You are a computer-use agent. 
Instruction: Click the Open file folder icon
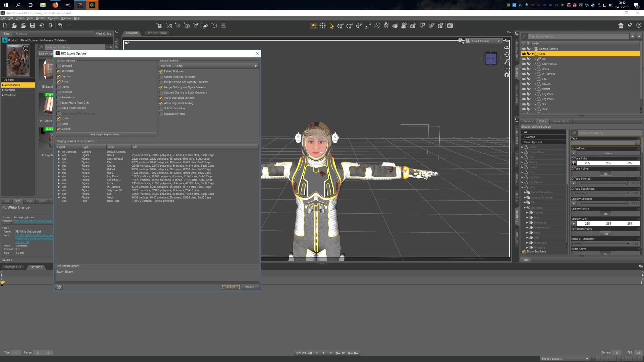click(x=14, y=25)
